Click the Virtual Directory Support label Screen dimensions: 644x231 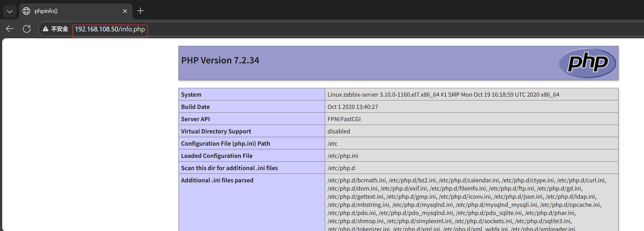click(x=216, y=131)
